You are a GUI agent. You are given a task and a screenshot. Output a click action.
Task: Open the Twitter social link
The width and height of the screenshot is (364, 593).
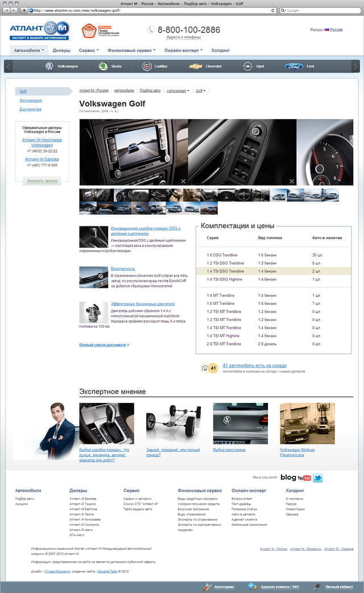pyautogui.click(x=318, y=477)
